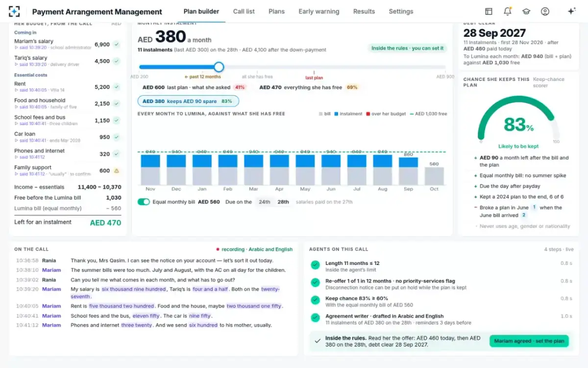
Task: Play the clip under Food and household
Action: click(31, 107)
